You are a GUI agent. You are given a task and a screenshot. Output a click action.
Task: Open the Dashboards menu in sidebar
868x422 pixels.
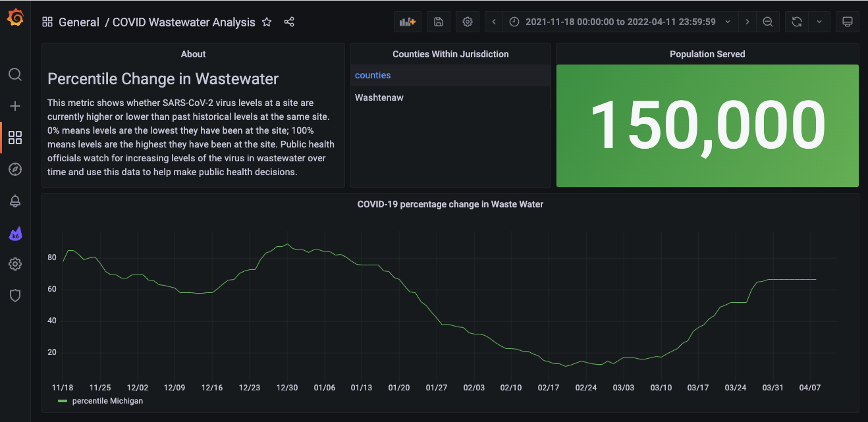[x=15, y=138]
